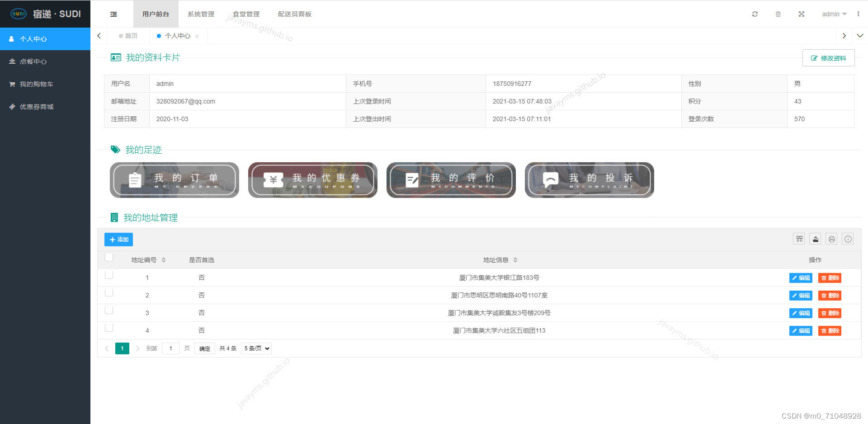The image size is (868, 424).
Task: Open the column filter icon in table toolbar
Action: pos(799,239)
